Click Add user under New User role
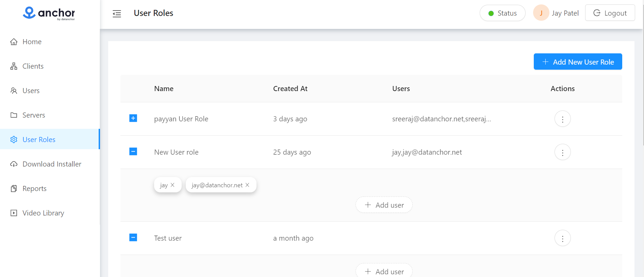This screenshot has width=644, height=277. click(384, 205)
